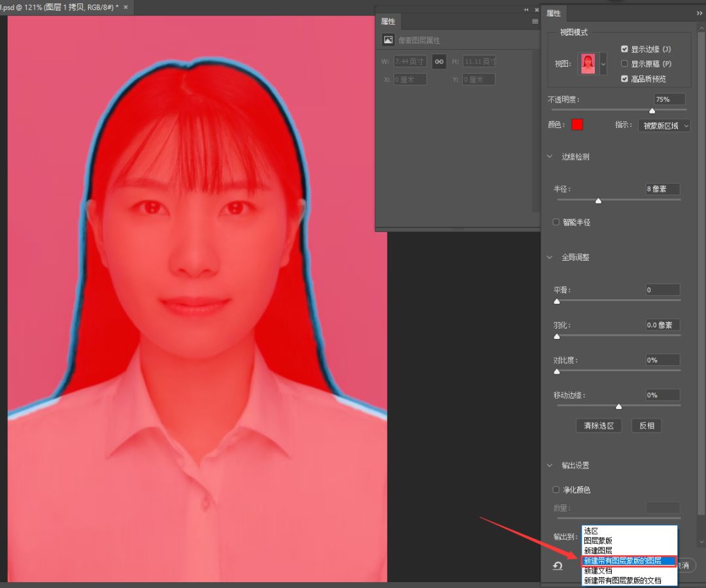This screenshot has width=706, height=588.
Task: Enable the 智能半径 checkbox
Action: point(556,222)
